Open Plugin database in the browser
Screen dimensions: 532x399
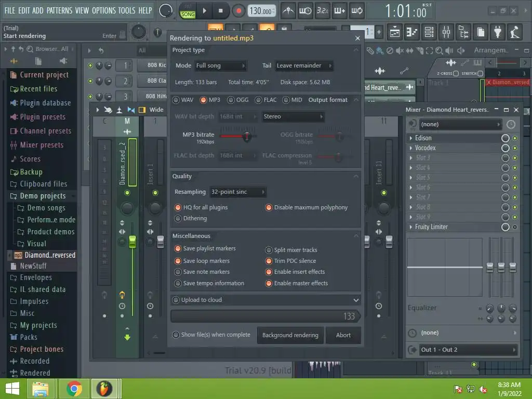coord(45,103)
